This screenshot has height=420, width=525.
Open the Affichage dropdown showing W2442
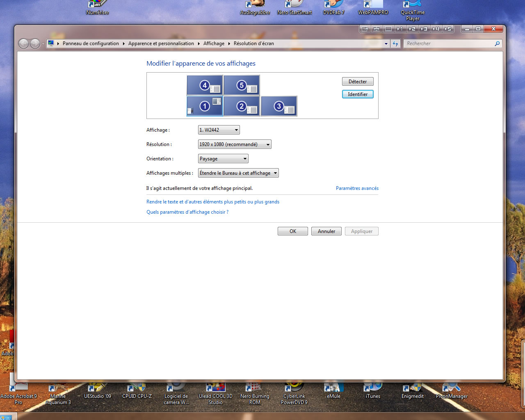[219, 130]
